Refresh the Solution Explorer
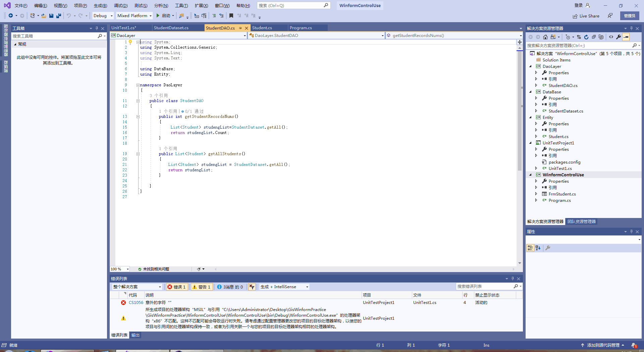Image resolution: width=644 pixels, height=352 pixels. click(x=586, y=37)
